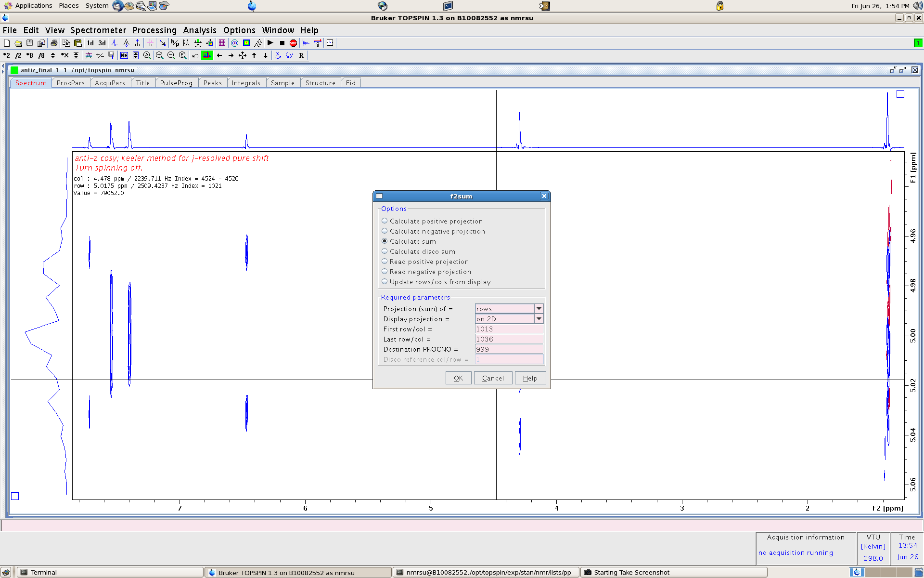Click the zoom out magnifier icon
924x578 pixels.
coord(171,55)
